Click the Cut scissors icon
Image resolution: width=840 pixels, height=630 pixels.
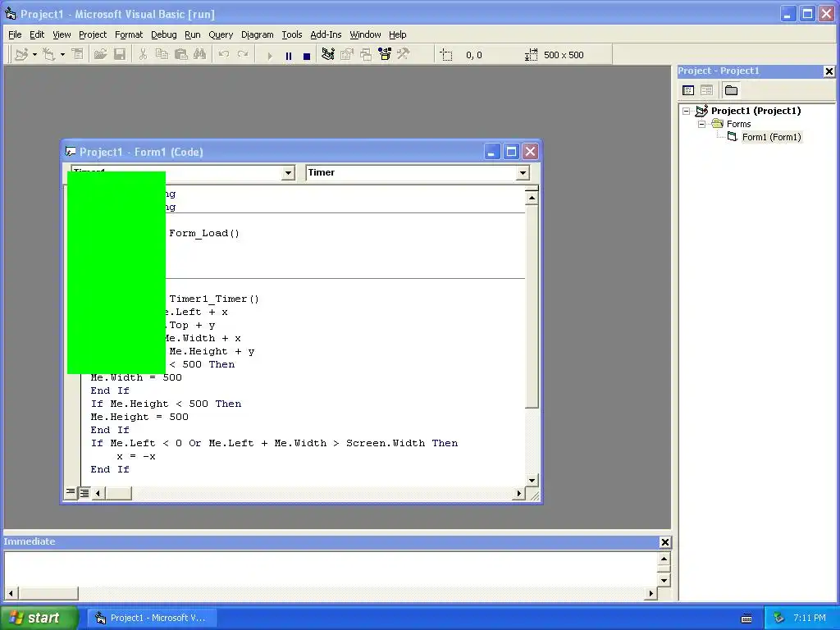(x=143, y=55)
